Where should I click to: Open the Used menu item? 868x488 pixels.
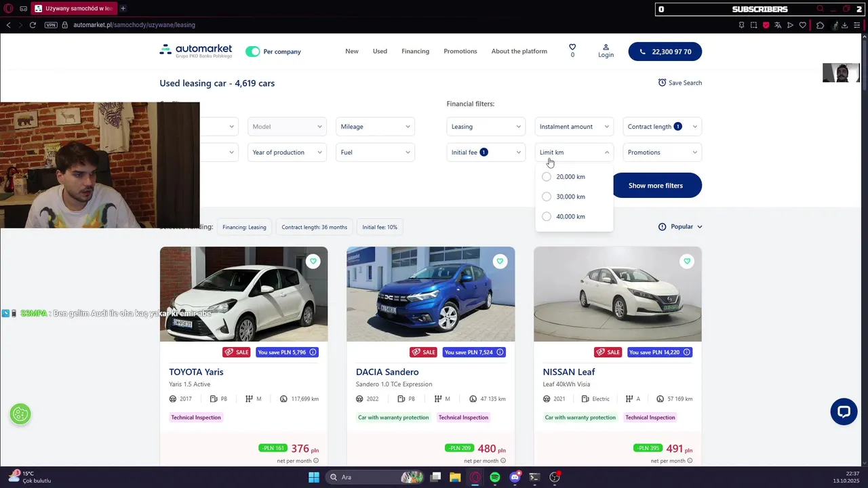(x=380, y=52)
